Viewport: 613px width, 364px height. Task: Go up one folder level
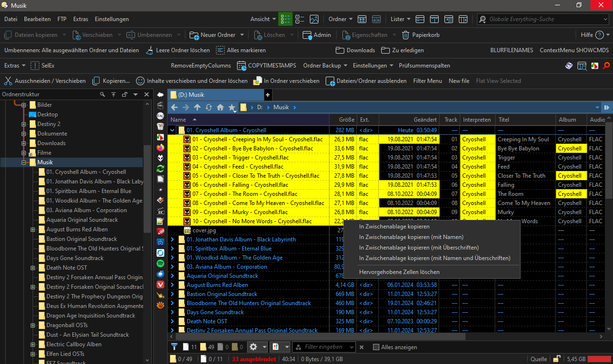point(197,107)
